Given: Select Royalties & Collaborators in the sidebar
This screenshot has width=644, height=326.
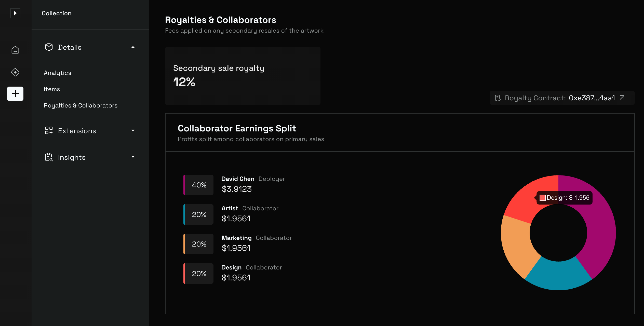Looking at the screenshot, I should (x=81, y=105).
